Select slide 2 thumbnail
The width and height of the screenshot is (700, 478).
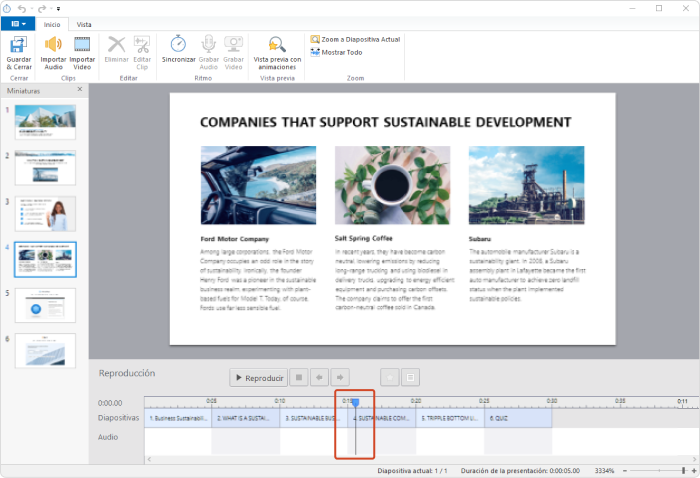pyautogui.click(x=45, y=167)
